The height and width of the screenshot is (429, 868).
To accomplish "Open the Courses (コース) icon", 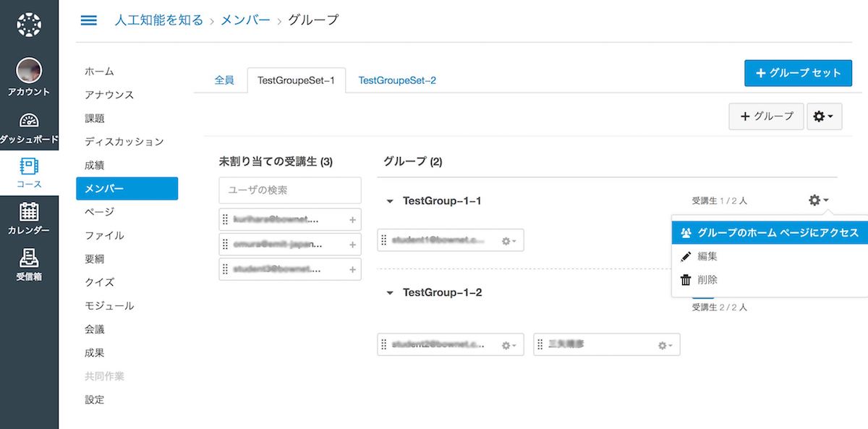I will [29, 166].
